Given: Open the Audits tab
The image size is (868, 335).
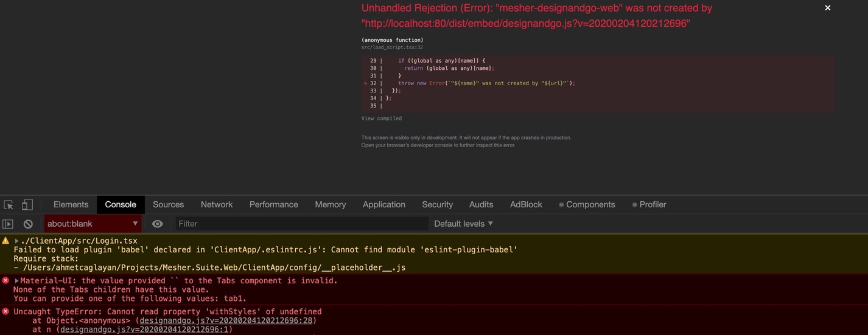Looking at the screenshot, I should (481, 205).
